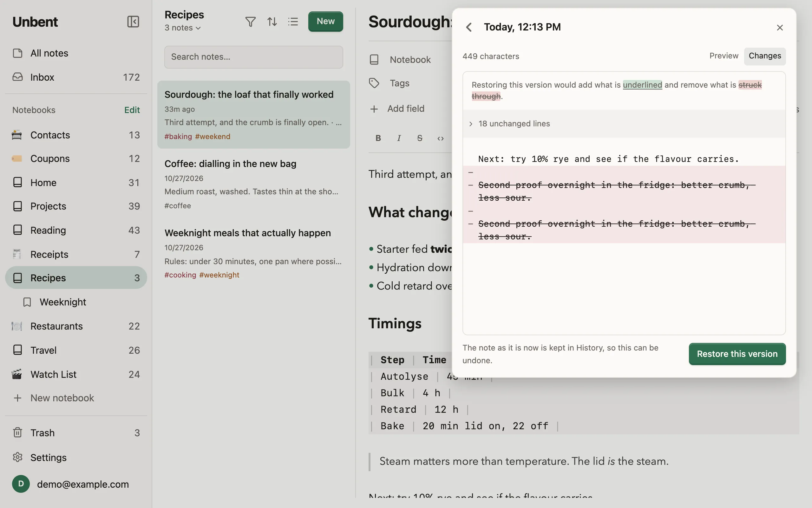This screenshot has width=812, height=508.
Task: Click the #baking tag on Sourdough note
Action: click(178, 137)
